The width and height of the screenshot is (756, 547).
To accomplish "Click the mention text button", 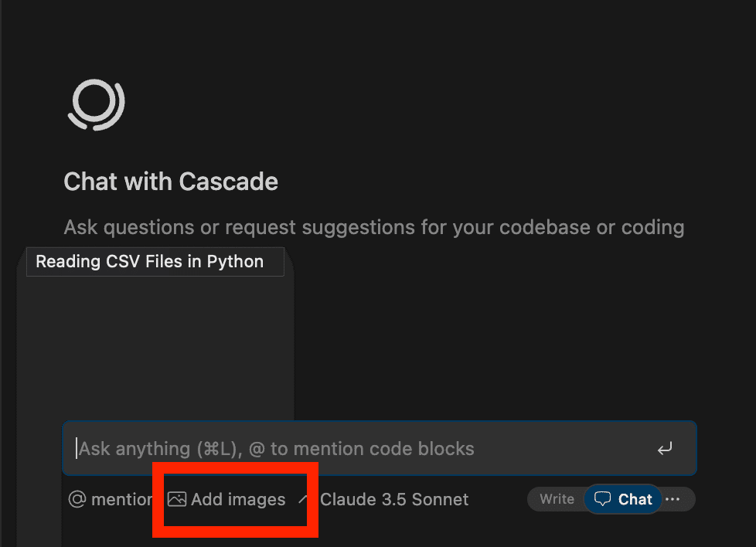I will click(x=121, y=499).
